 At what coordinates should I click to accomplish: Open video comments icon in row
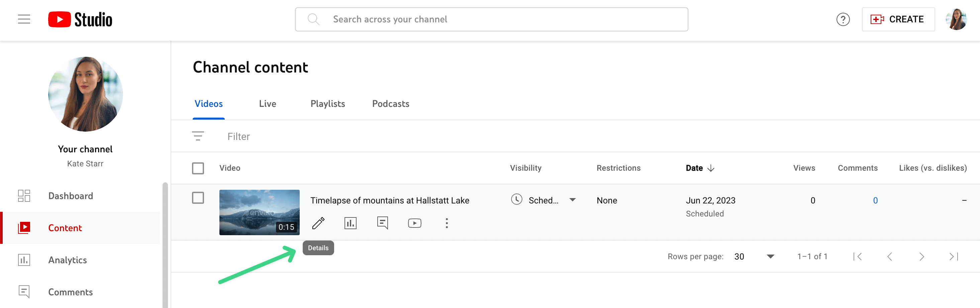pyautogui.click(x=382, y=223)
